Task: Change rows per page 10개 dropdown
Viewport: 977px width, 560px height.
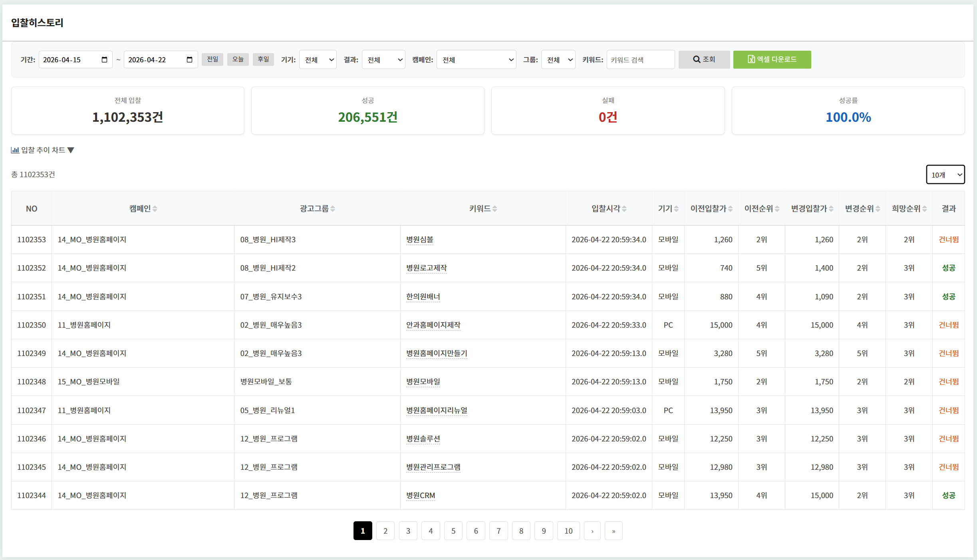Action: (x=945, y=175)
